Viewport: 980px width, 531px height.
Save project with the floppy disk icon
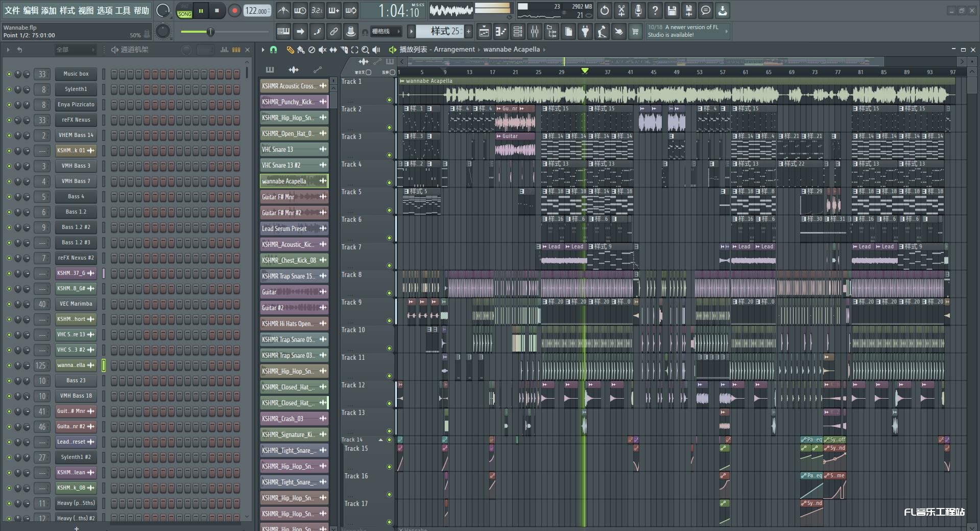click(x=672, y=10)
